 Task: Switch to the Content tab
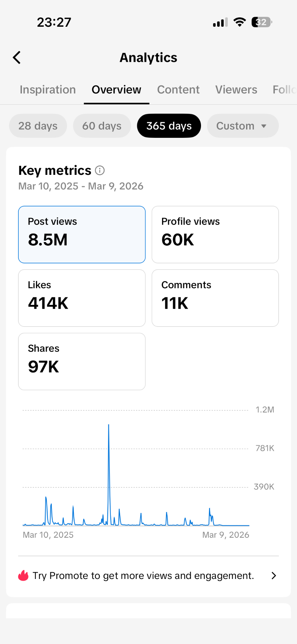[178, 90]
